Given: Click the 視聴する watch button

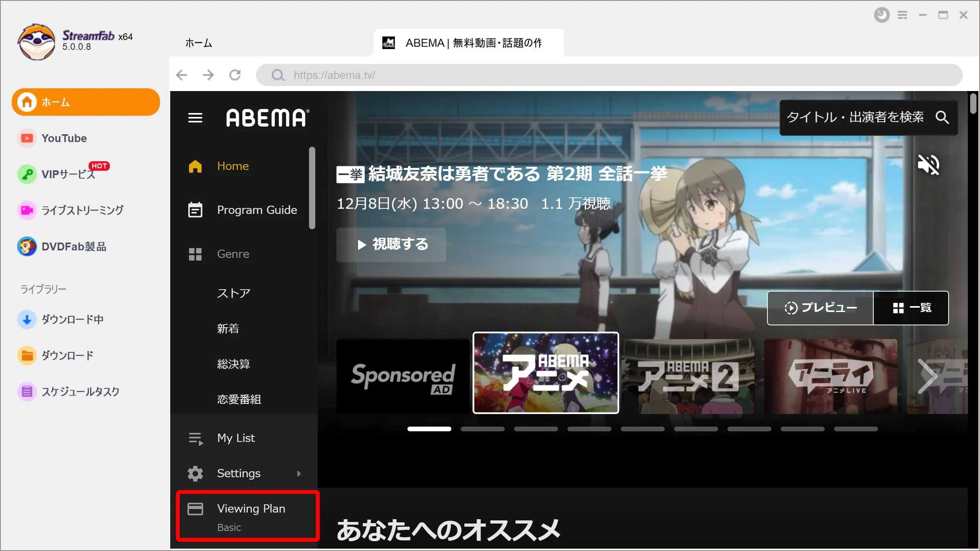Looking at the screenshot, I should (x=391, y=244).
